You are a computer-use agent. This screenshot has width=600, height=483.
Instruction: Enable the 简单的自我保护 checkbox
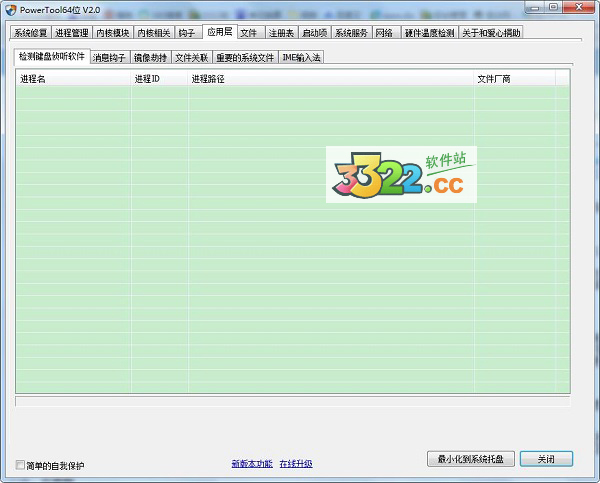(21, 465)
